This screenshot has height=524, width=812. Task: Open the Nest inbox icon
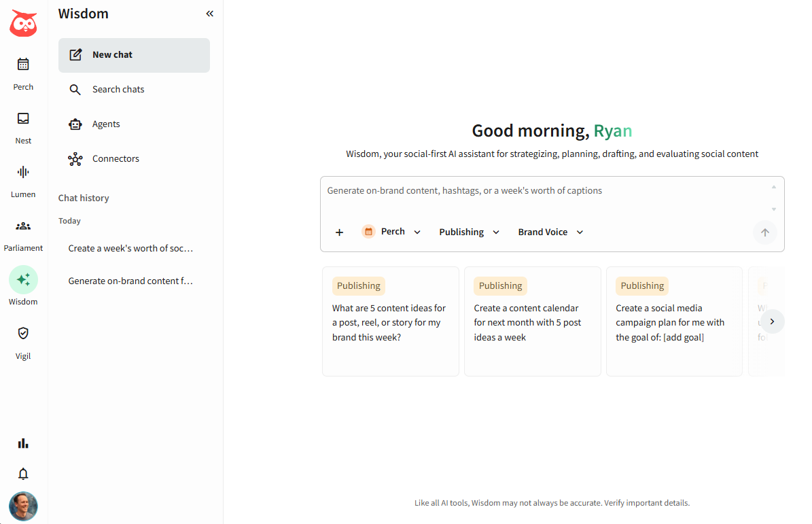(x=23, y=118)
